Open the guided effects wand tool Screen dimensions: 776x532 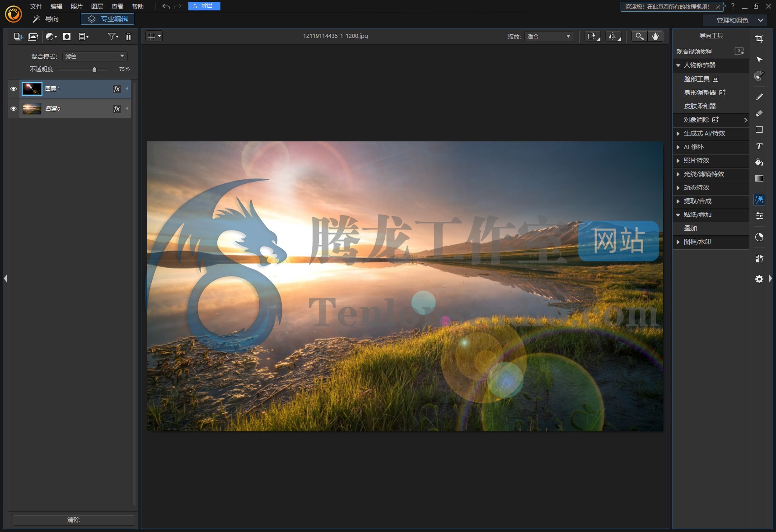759,200
